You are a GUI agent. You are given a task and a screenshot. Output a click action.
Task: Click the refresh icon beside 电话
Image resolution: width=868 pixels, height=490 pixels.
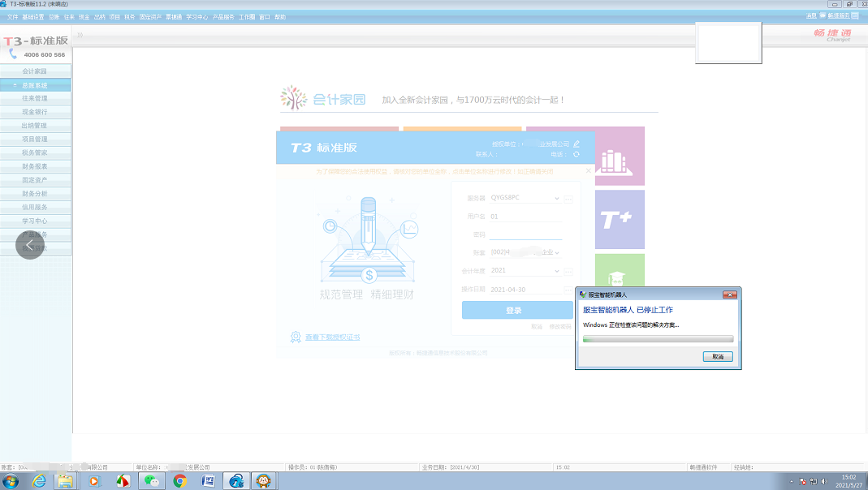click(x=577, y=154)
